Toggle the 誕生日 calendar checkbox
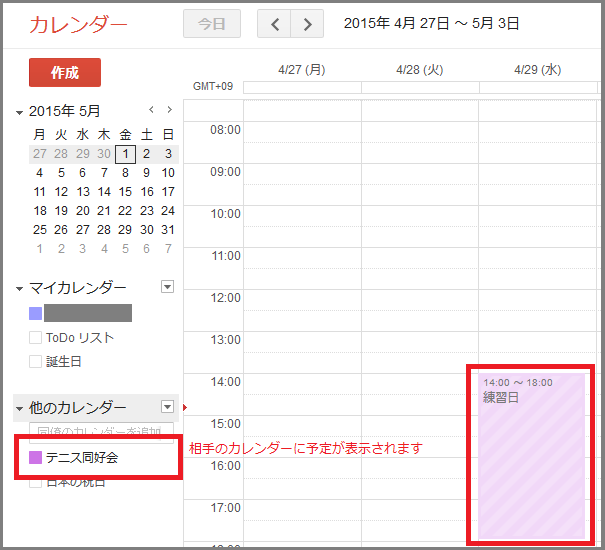This screenshot has height=550, width=605. [x=35, y=362]
